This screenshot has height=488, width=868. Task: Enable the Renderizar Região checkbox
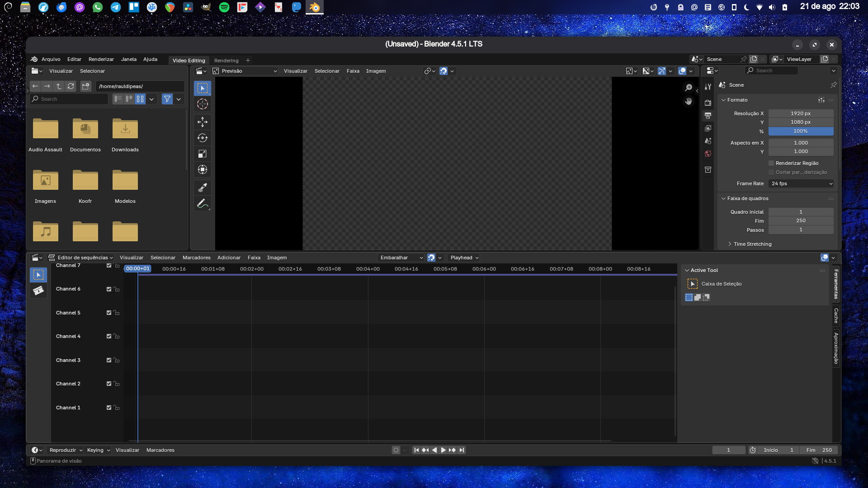tap(771, 163)
